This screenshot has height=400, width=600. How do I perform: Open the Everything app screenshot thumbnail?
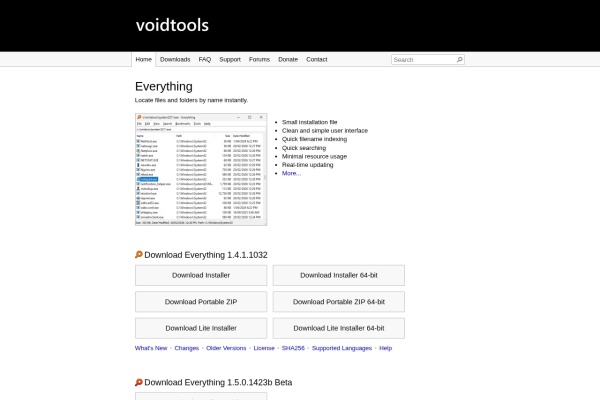coord(201,169)
